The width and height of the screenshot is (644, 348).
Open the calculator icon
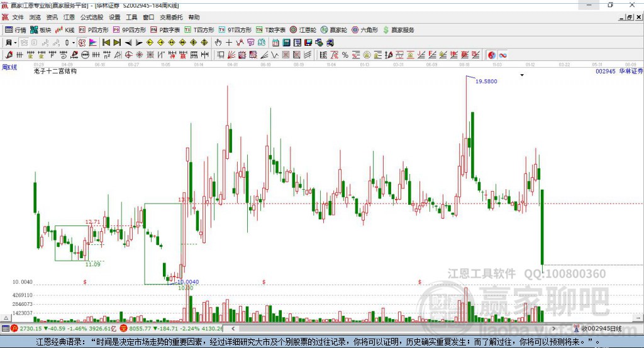286,43
